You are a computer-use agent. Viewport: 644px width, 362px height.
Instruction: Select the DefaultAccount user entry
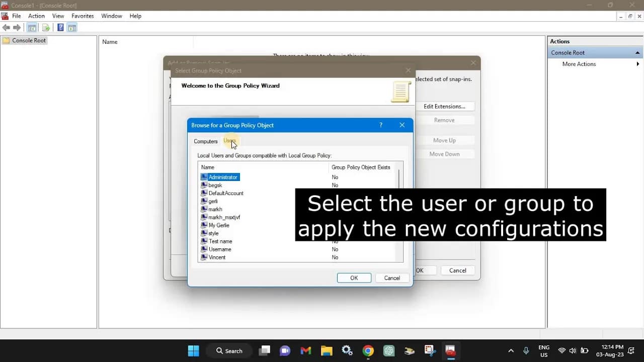point(225,193)
